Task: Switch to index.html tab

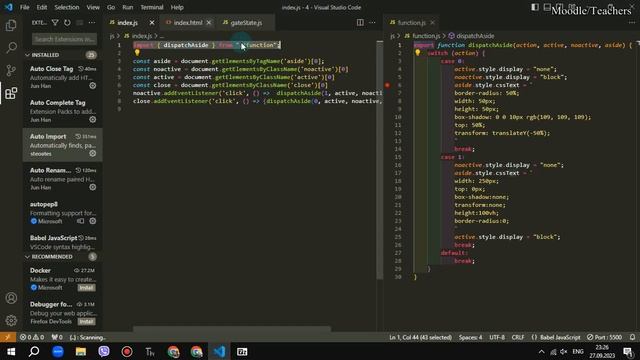Action: pos(188,22)
